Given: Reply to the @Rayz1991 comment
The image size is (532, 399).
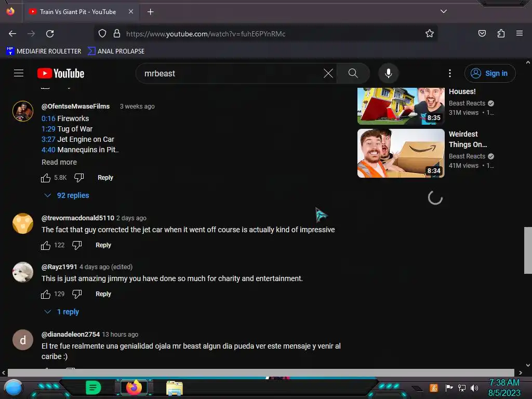Looking at the screenshot, I should click(103, 294).
